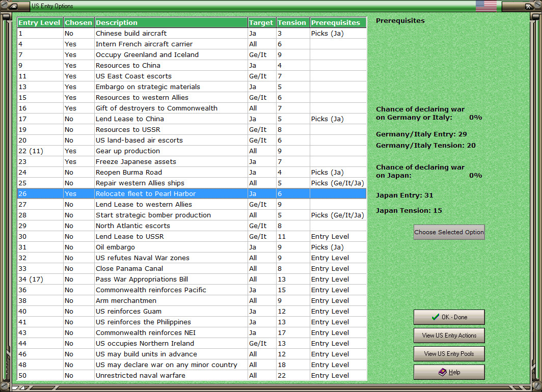Select Gear up production row
The height and width of the screenshot is (392, 542).
pos(192,151)
